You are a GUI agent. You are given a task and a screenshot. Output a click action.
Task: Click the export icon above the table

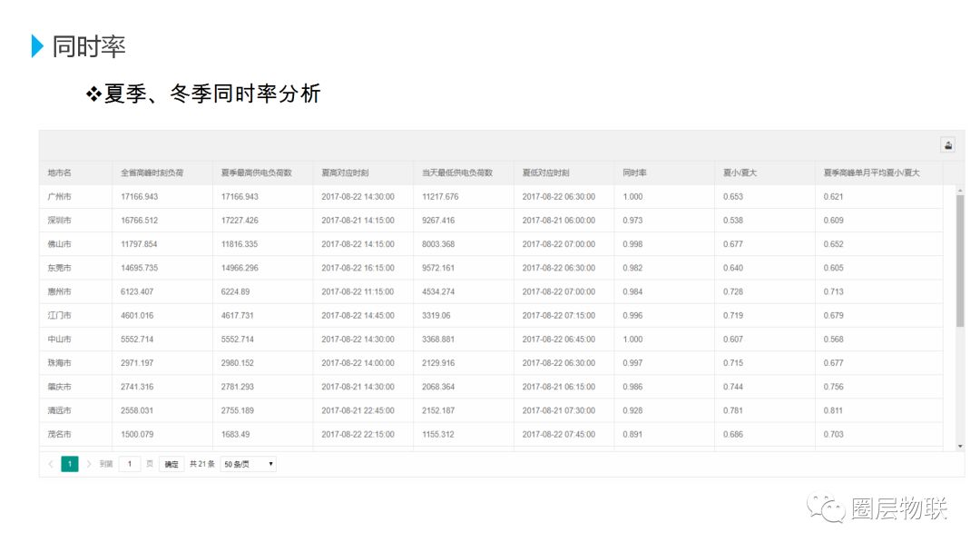(948, 145)
